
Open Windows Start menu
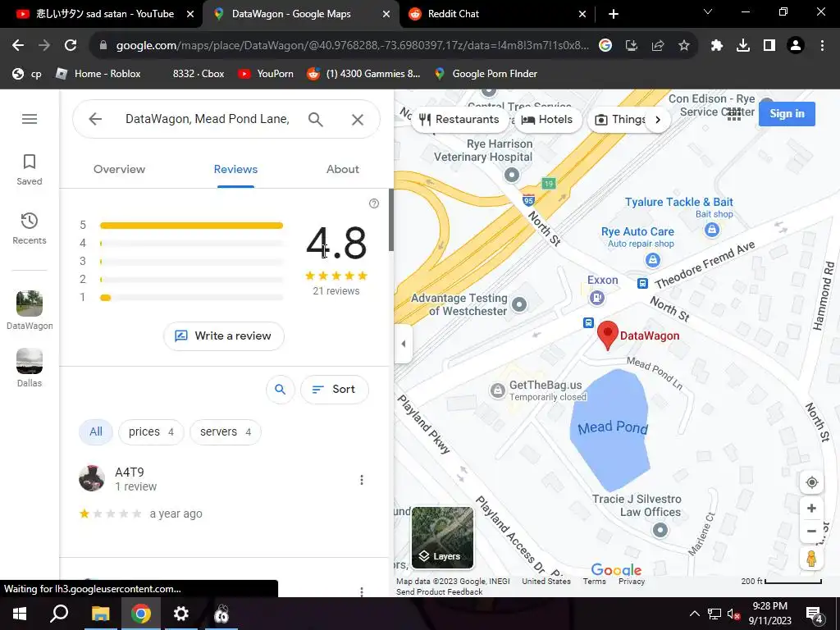20,614
